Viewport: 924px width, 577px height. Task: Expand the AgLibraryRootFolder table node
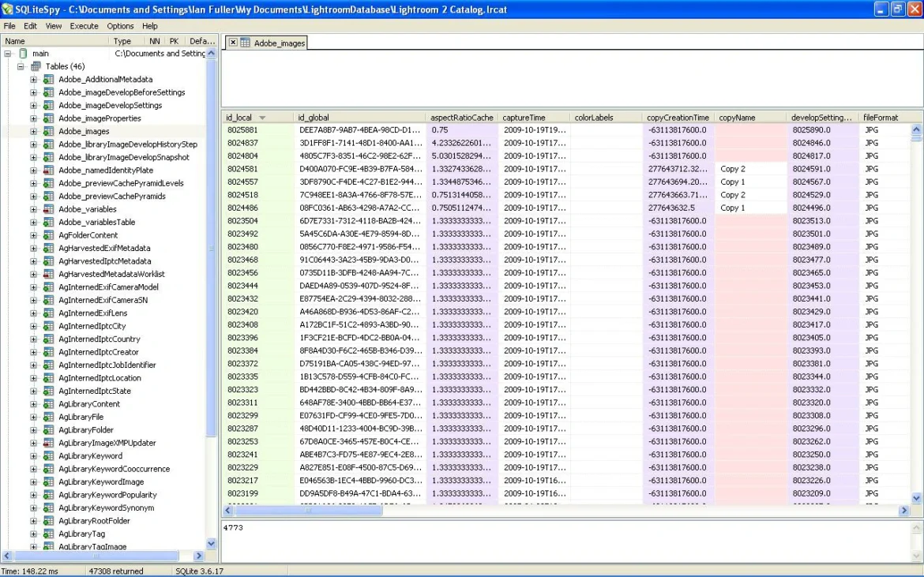coord(32,521)
